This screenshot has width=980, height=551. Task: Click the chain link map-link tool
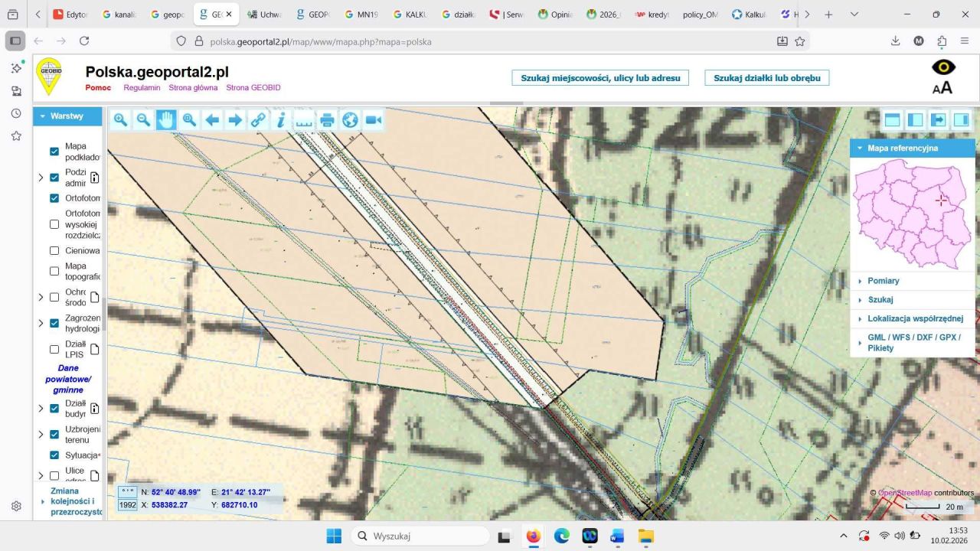[258, 119]
